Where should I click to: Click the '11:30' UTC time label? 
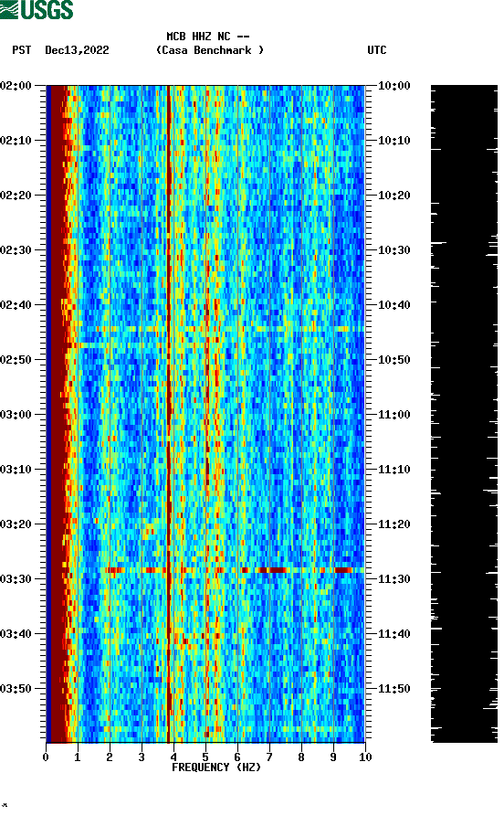[394, 579]
